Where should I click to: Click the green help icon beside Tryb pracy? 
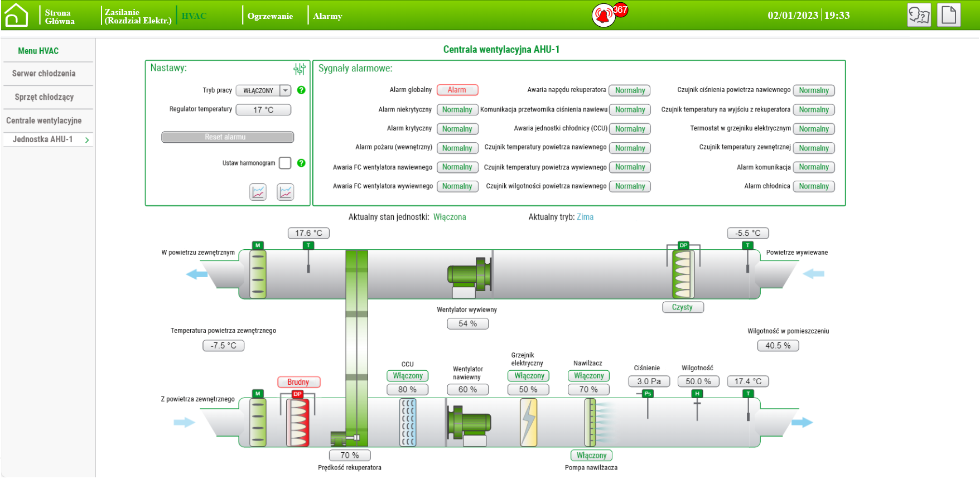[301, 90]
